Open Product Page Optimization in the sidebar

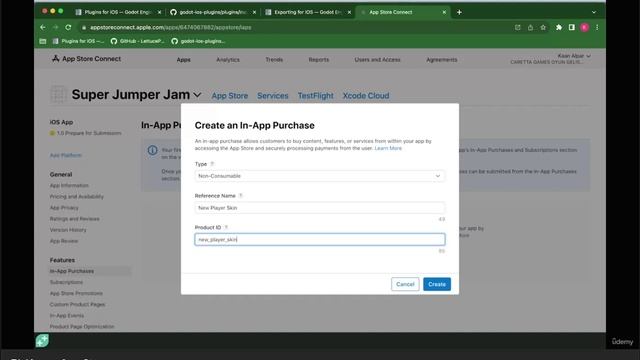point(82,327)
